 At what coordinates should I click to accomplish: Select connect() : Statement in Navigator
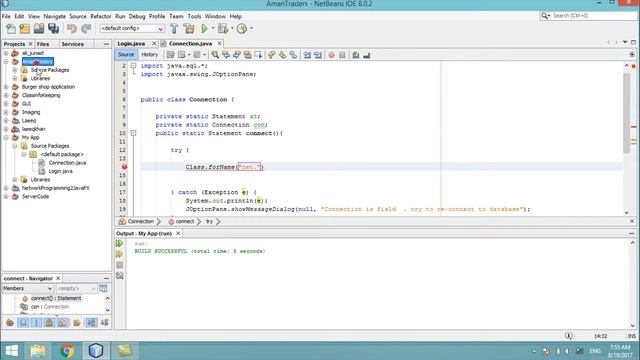pyautogui.click(x=56, y=298)
